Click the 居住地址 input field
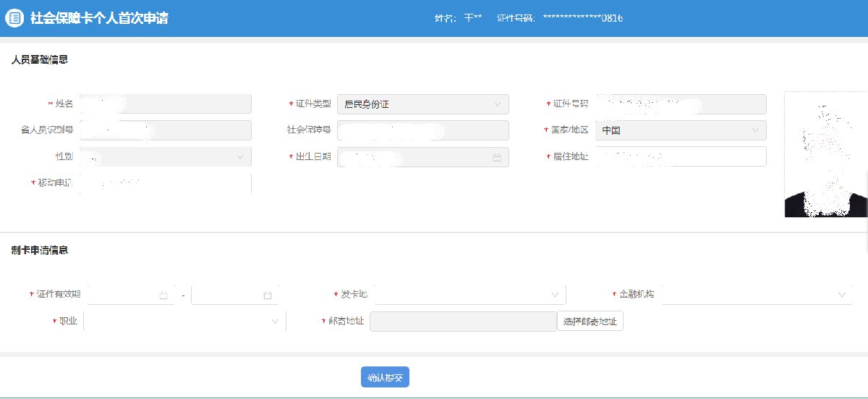Viewport: 868px width, 399px height. (x=680, y=156)
